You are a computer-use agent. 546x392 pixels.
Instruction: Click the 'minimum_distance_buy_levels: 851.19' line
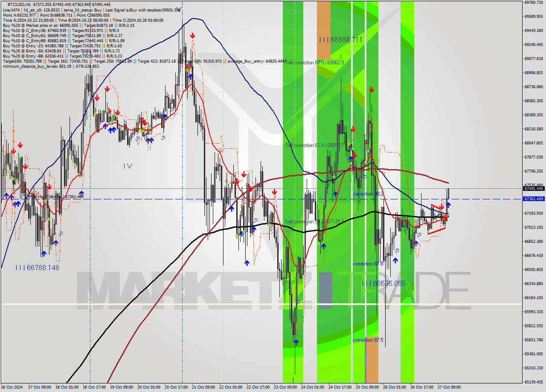pyautogui.click(x=51, y=66)
